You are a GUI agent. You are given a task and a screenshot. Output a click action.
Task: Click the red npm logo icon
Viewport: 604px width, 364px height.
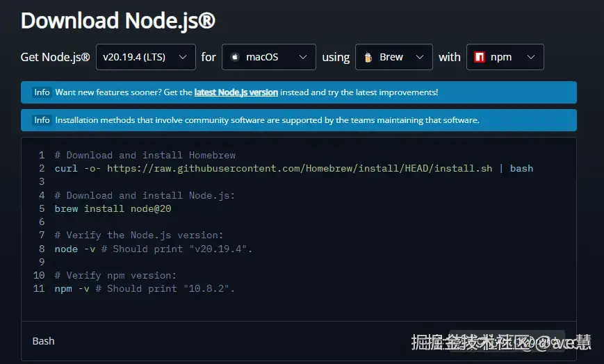(x=479, y=57)
